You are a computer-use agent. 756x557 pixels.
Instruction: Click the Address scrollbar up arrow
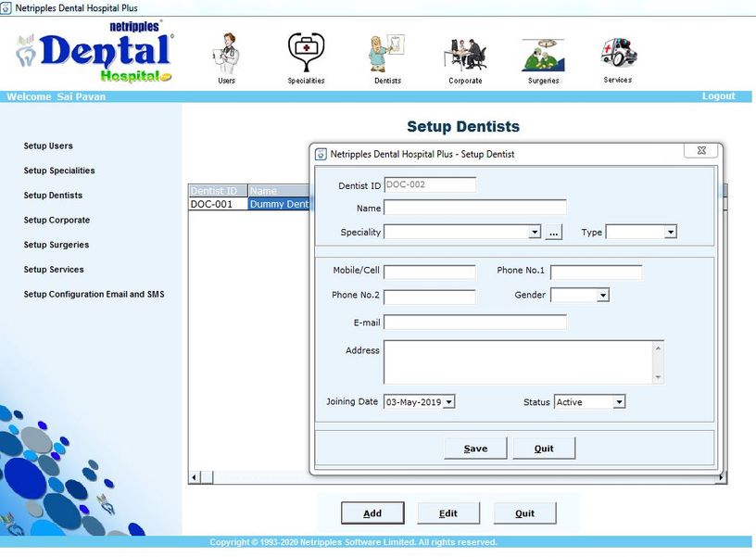(x=658, y=348)
